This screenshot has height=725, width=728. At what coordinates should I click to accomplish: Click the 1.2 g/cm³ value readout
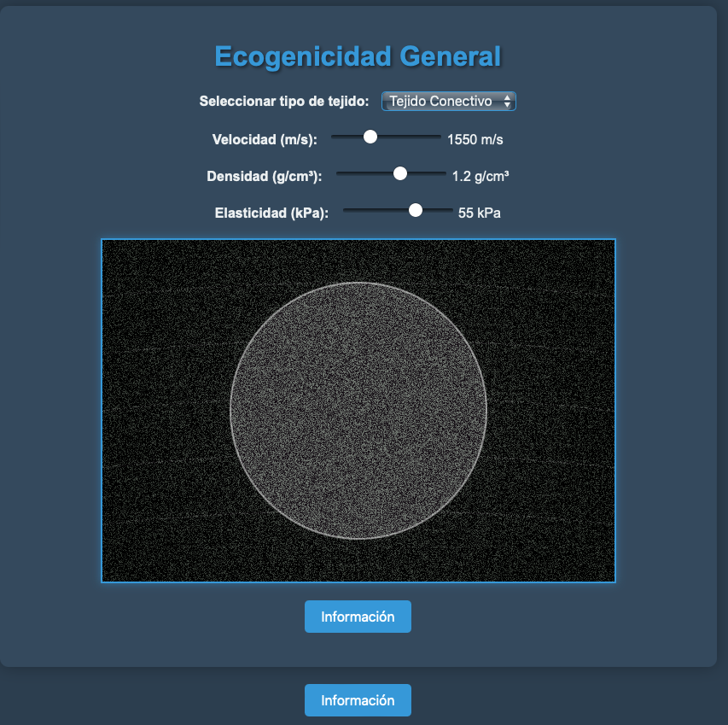click(x=480, y=176)
